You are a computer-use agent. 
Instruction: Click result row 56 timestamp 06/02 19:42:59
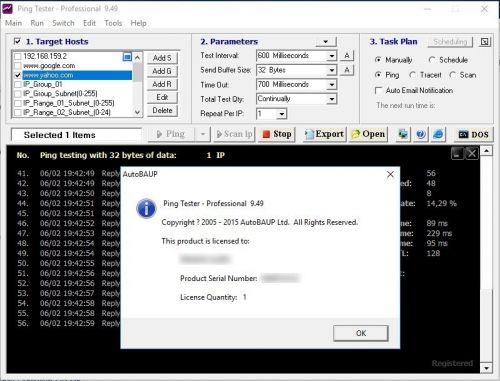pos(67,323)
